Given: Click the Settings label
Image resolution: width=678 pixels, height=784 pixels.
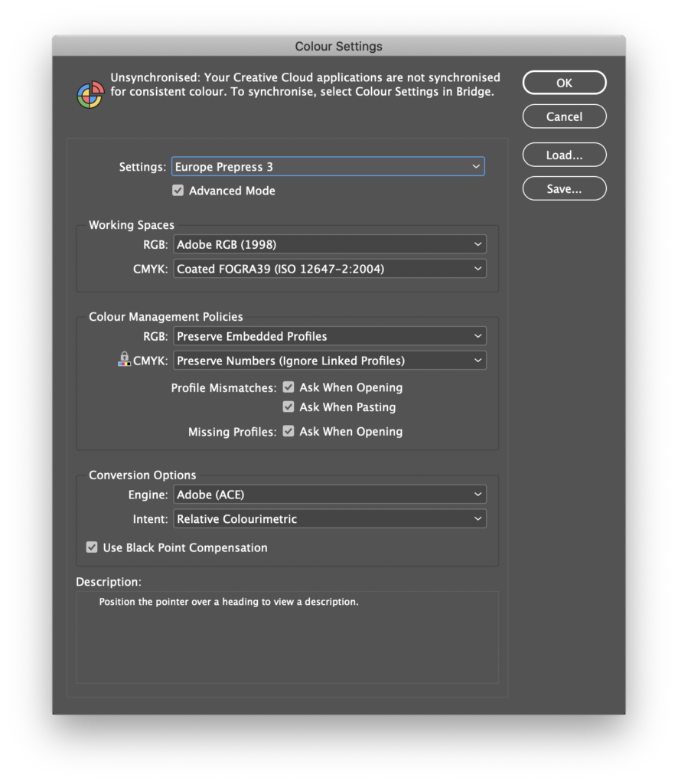Looking at the screenshot, I should (142, 167).
